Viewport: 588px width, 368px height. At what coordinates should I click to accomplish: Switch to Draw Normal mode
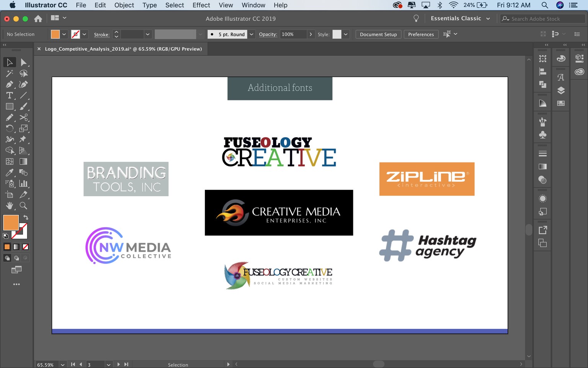(x=7, y=258)
